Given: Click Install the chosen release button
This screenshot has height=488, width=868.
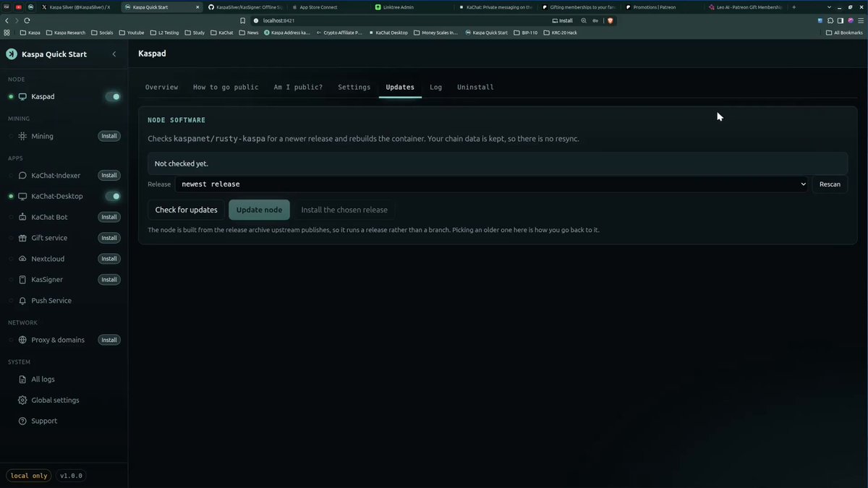Looking at the screenshot, I should 344,210.
